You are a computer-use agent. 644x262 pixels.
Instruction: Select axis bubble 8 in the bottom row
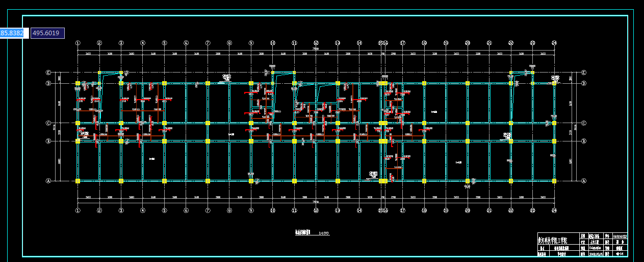click(229, 210)
